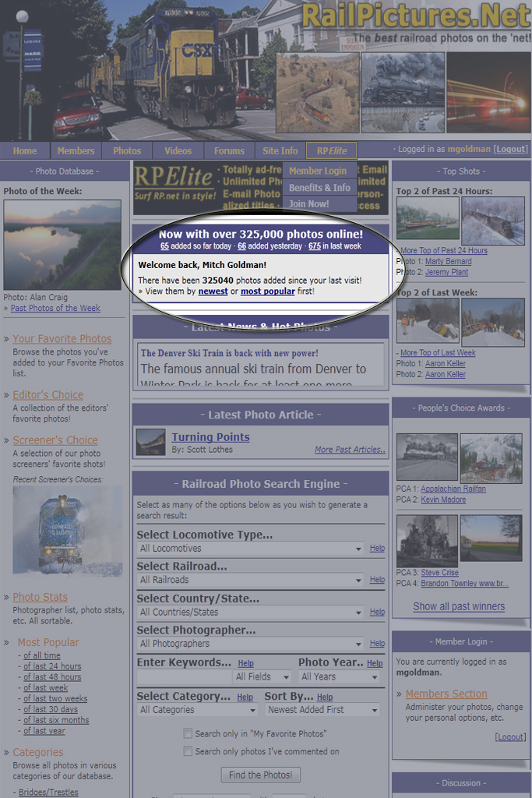
Task: Open the Photo Year dropdown
Action: coord(340,677)
